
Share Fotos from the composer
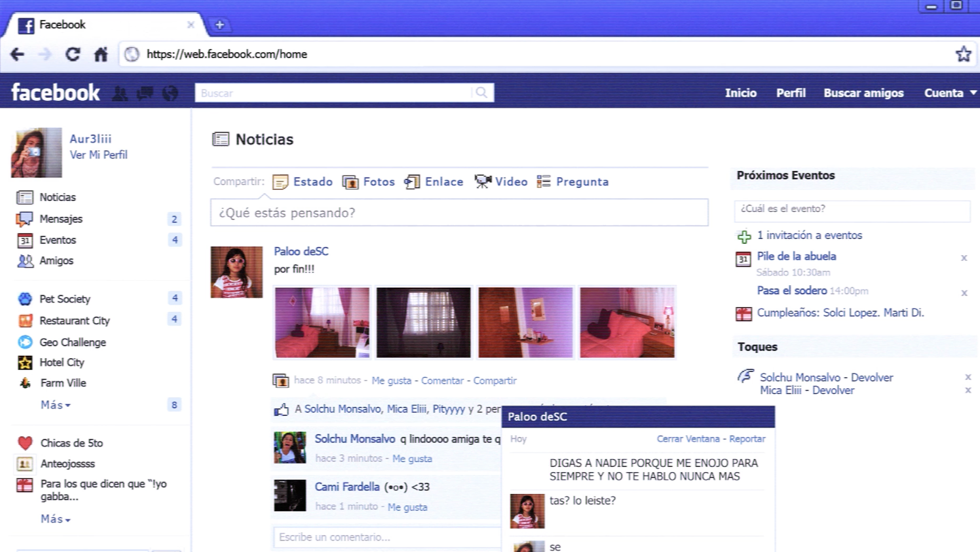pos(369,182)
